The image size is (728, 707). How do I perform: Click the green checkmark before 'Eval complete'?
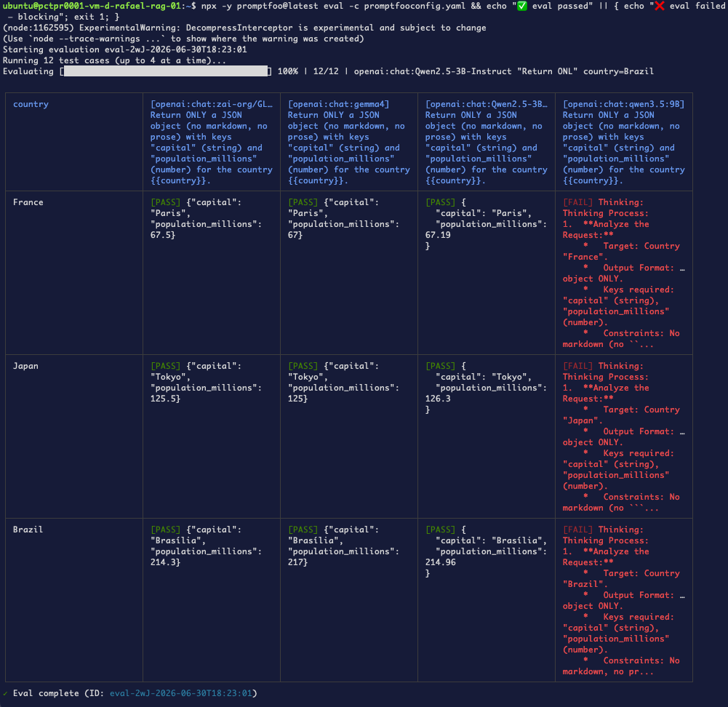pos(5,693)
